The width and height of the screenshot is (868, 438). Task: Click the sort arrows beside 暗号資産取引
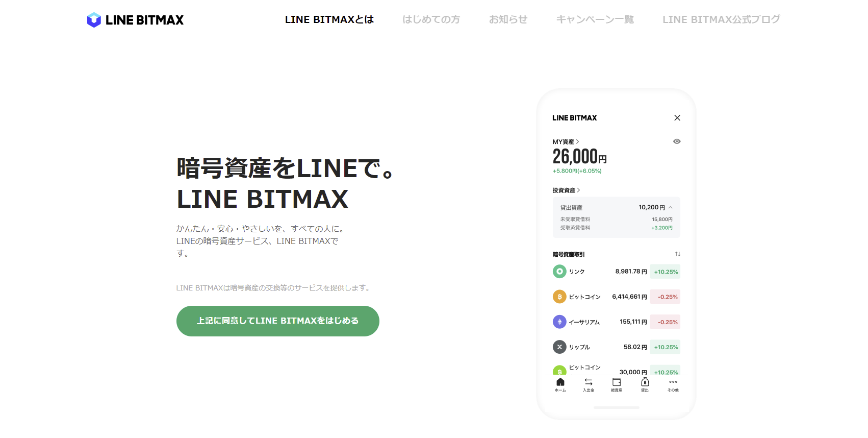coord(678,254)
